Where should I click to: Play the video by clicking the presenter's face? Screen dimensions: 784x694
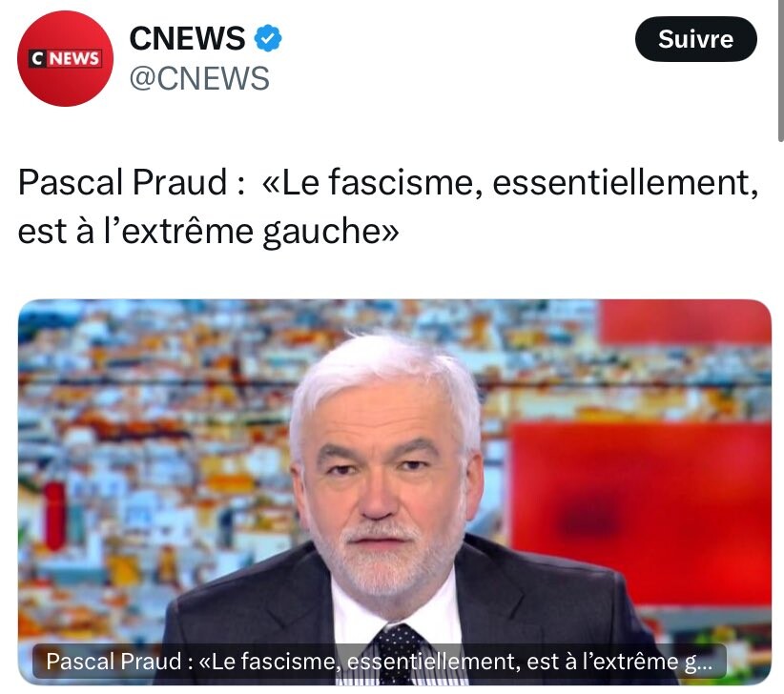(x=387, y=480)
